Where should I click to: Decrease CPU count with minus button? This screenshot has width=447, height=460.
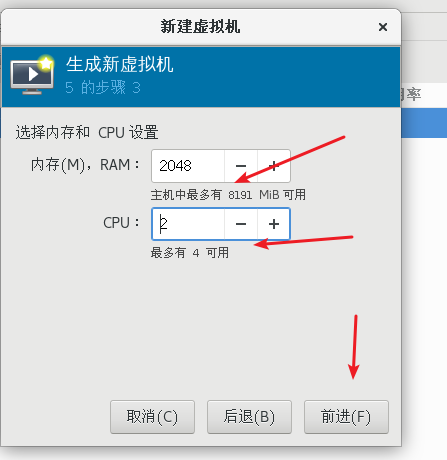(x=241, y=224)
